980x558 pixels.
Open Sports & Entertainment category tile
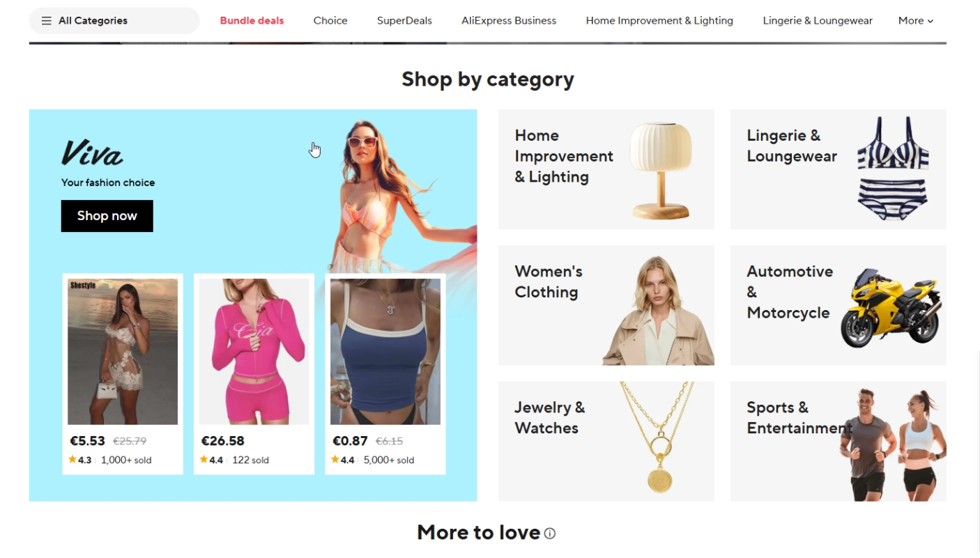tap(839, 441)
